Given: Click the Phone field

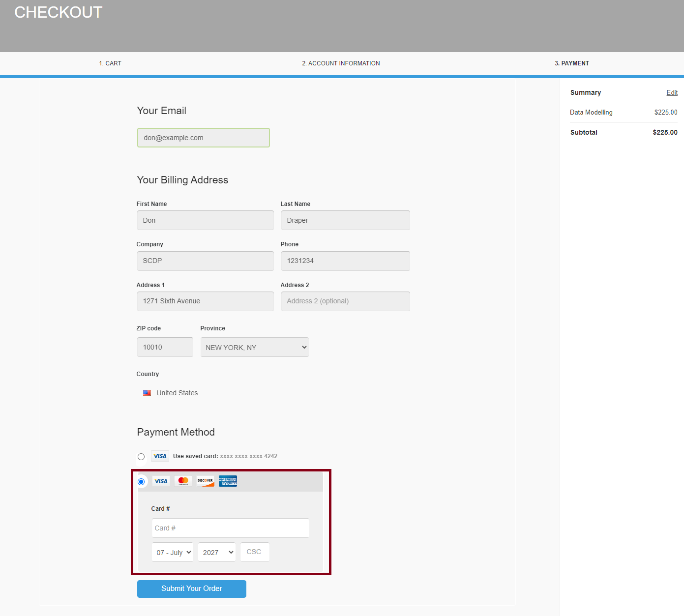Looking at the screenshot, I should pos(345,261).
